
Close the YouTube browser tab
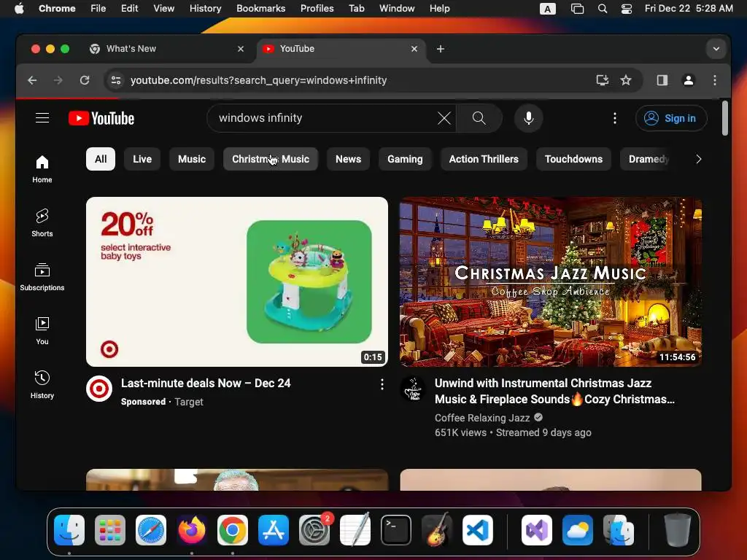coord(414,49)
